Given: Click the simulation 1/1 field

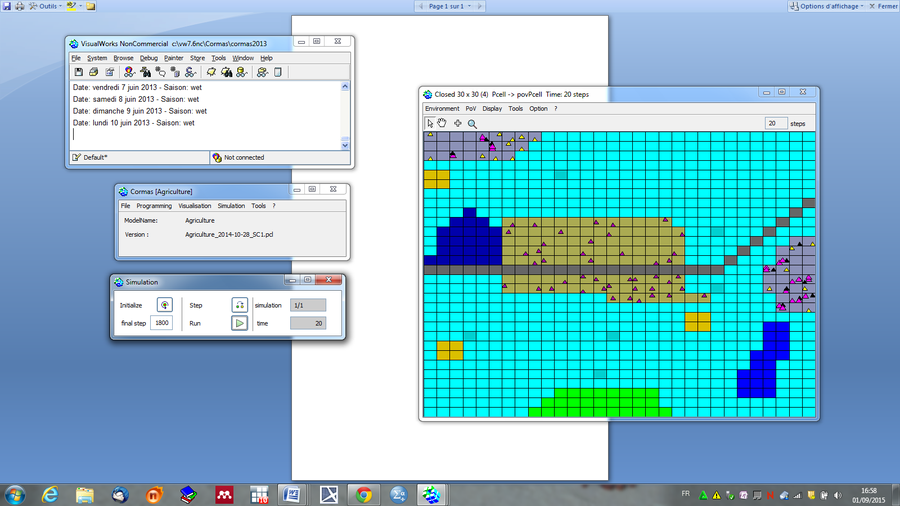Looking at the screenshot, I should coord(308,305).
